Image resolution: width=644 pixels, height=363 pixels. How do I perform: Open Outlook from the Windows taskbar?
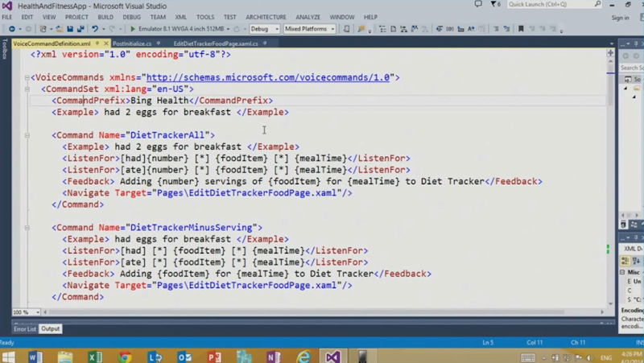point(184,356)
